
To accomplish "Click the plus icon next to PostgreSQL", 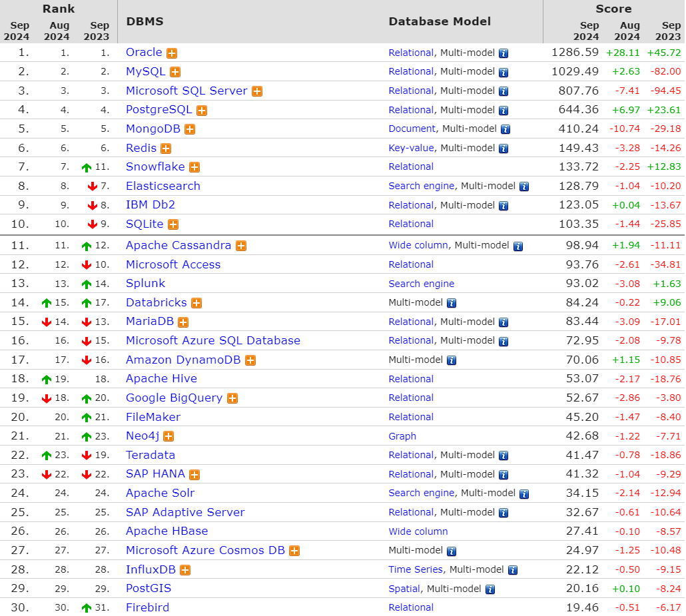I will click(x=202, y=111).
